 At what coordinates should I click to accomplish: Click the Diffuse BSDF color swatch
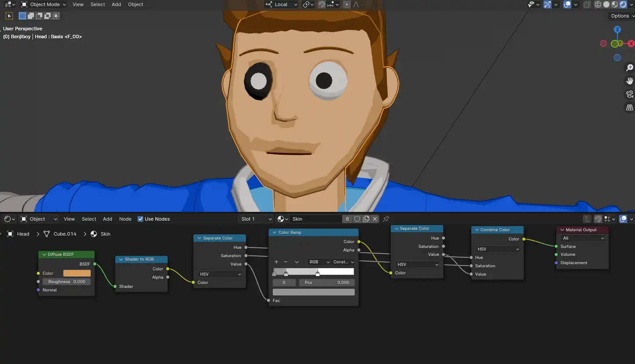(77, 273)
